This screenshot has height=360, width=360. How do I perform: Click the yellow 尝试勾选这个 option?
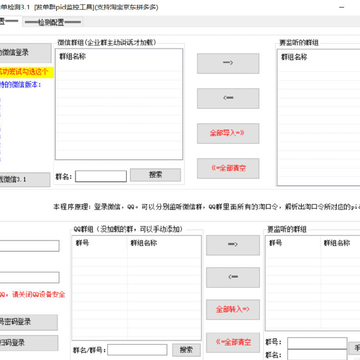(x=27, y=72)
